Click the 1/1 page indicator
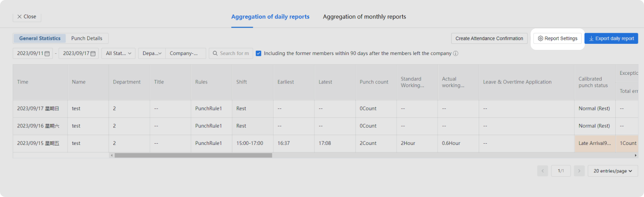This screenshot has height=197, width=644. point(561,171)
